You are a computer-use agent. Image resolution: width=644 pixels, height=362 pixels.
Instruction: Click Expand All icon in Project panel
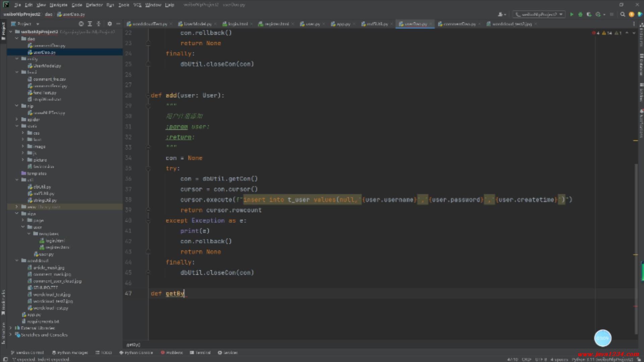point(90,24)
